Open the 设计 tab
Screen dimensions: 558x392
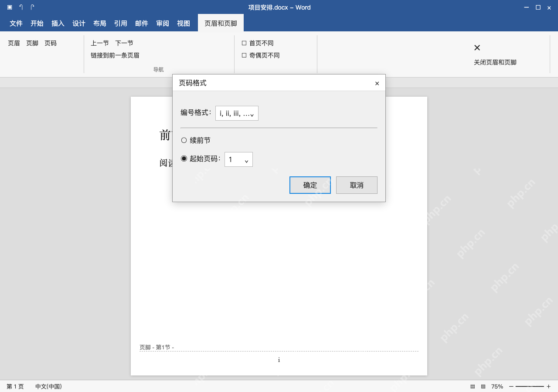(79, 24)
